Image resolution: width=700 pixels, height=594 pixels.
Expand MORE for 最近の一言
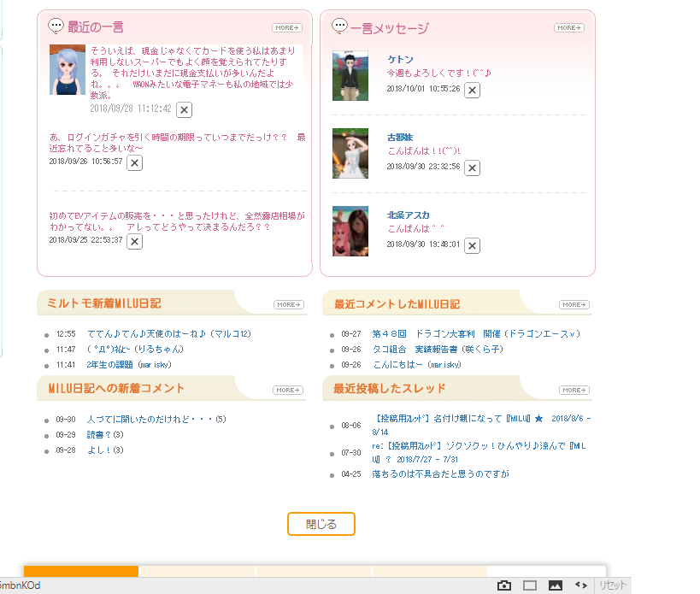tap(287, 28)
